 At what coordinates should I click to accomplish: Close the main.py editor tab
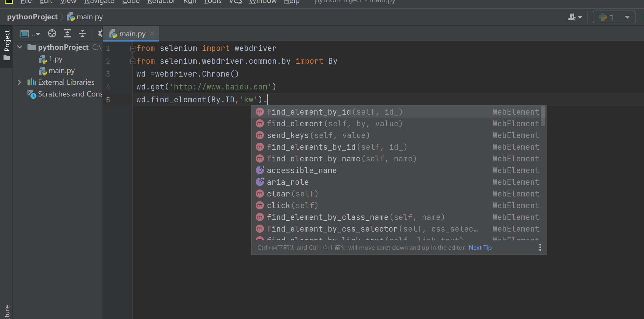point(152,33)
